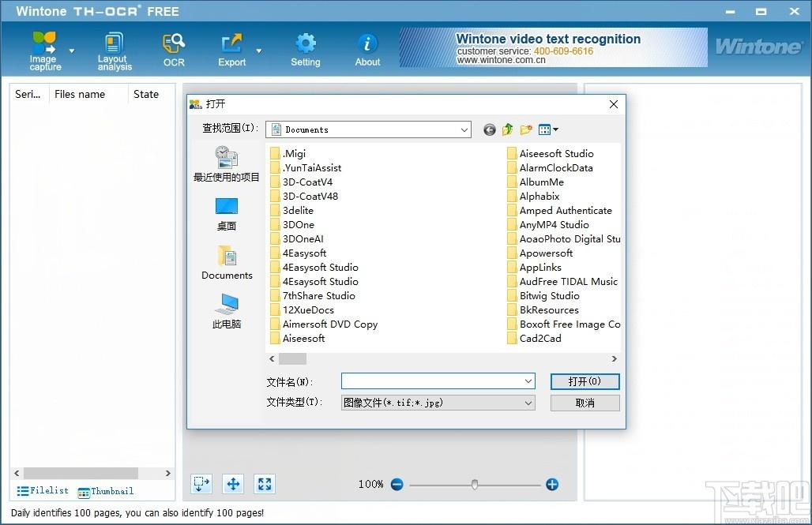Go to 桌面 desktop location
This screenshot has width=812, height=525.
pos(227,215)
